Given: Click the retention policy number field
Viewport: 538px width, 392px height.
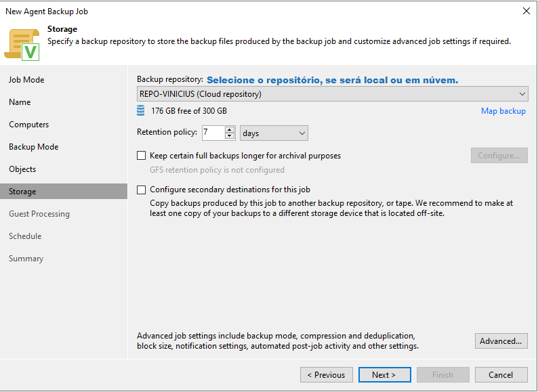Looking at the screenshot, I should tap(213, 133).
